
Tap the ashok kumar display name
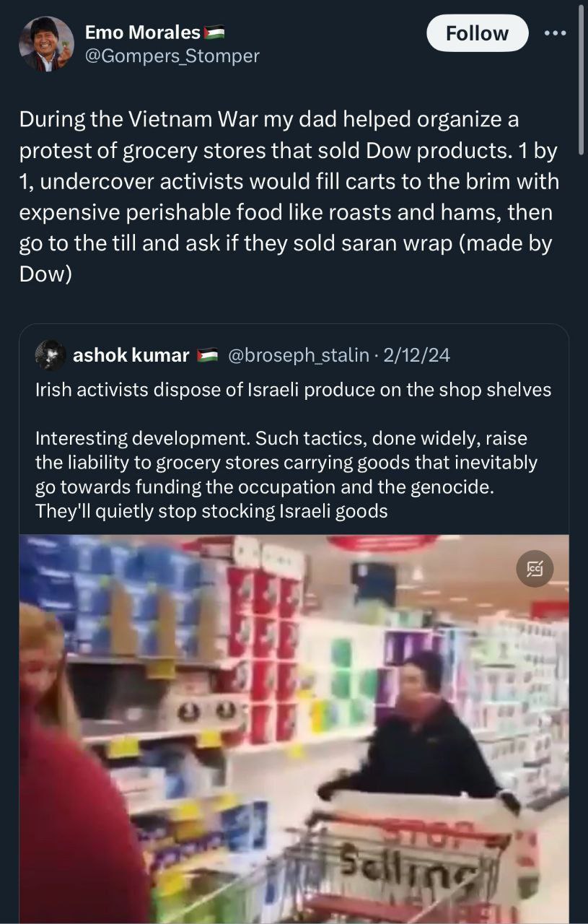click(131, 355)
